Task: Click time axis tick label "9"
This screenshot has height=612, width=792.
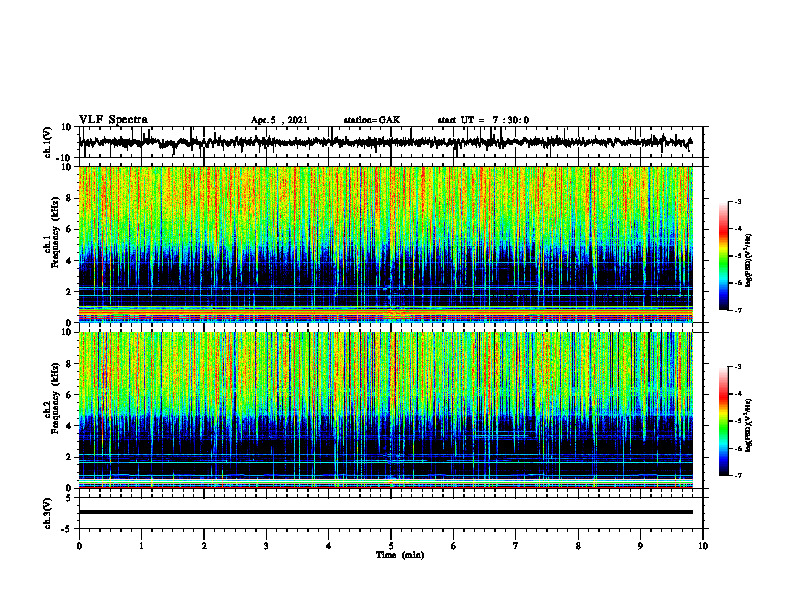Action: tap(640, 546)
